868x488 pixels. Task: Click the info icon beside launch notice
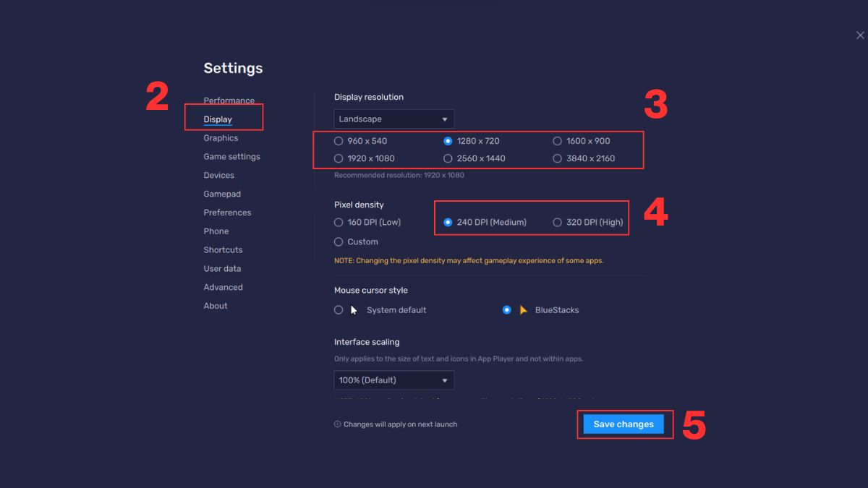[x=337, y=424]
